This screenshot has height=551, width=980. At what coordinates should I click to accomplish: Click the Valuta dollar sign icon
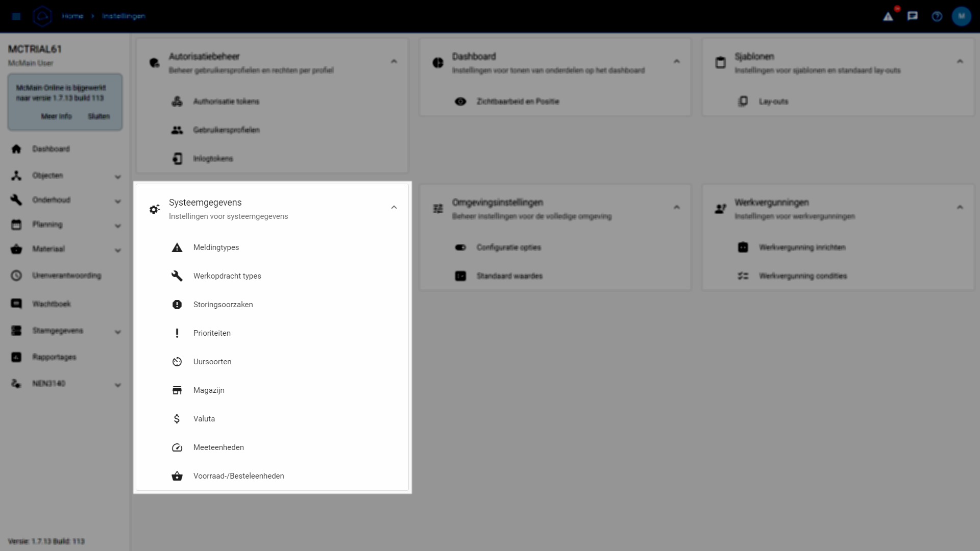point(177,419)
